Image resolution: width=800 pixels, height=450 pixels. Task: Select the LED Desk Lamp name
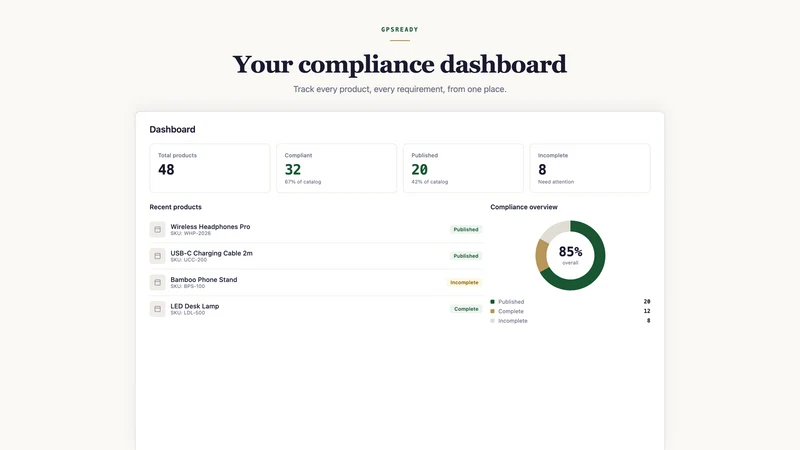coord(194,306)
